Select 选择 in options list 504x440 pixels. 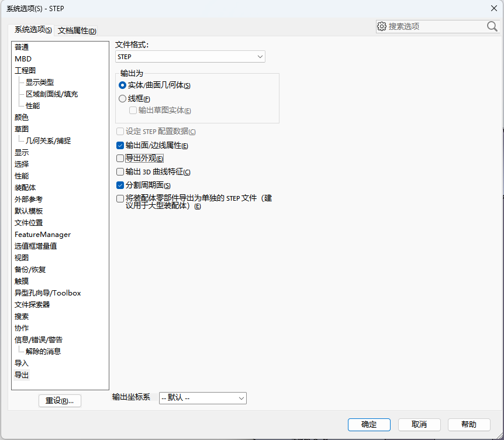[x=22, y=164]
